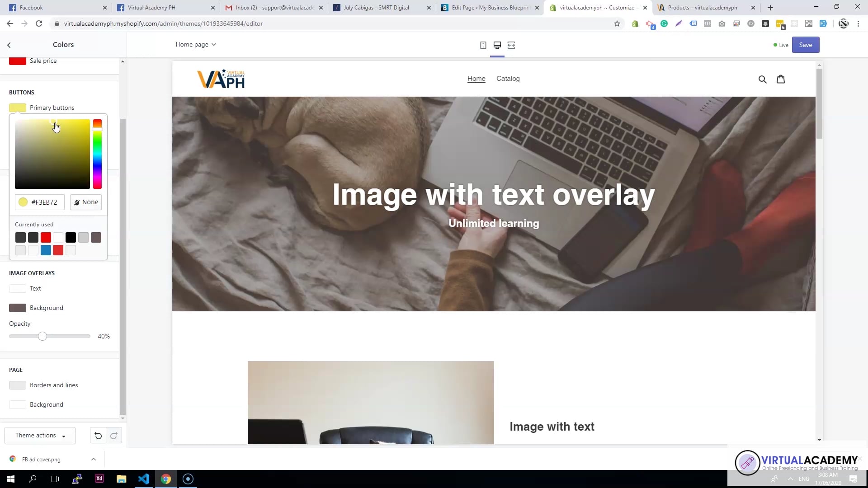Image resolution: width=868 pixels, height=488 pixels.
Task: Click Primary buttons yellow swatch
Action: tap(18, 108)
